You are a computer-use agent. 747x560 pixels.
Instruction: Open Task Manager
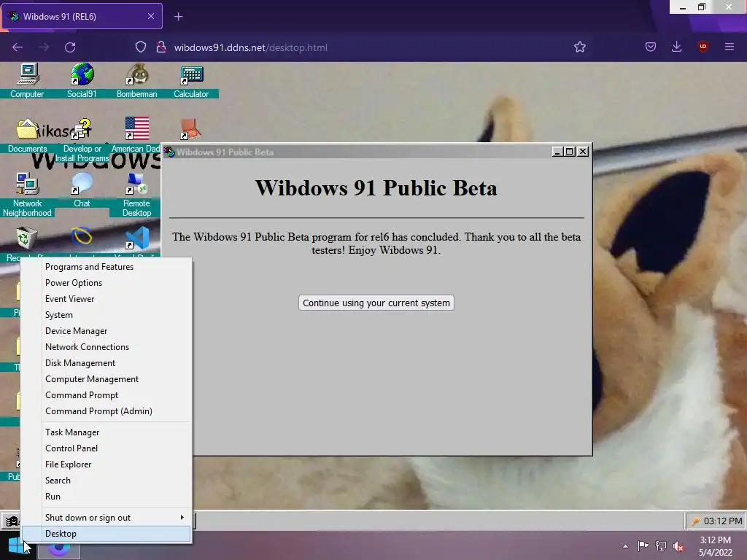pyautogui.click(x=106, y=432)
